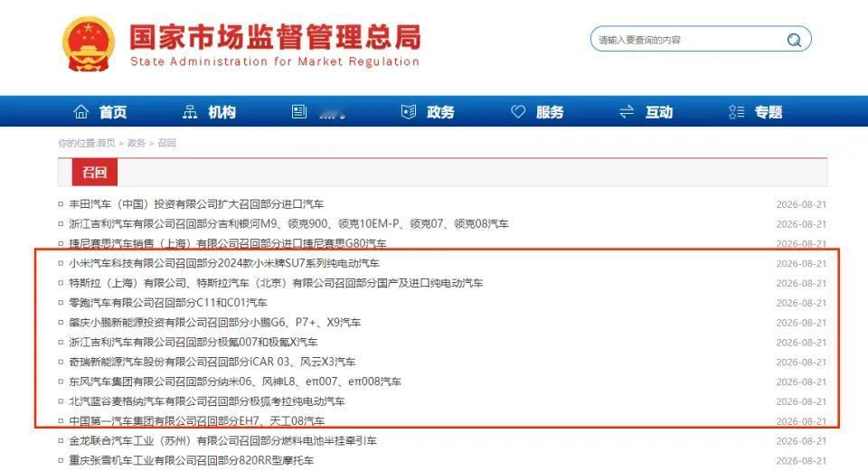Viewport: 868px width, 471px height.
Task: Open 东风 纳米06 recall notice
Action: tap(235, 382)
